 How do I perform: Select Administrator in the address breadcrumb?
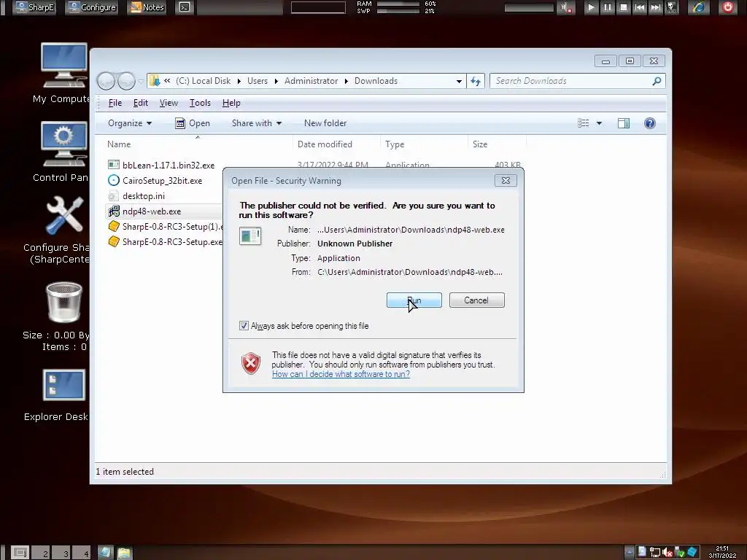[x=311, y=81]
